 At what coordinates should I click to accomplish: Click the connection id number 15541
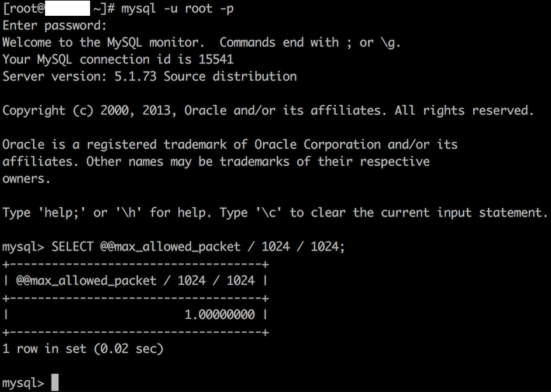216,59
